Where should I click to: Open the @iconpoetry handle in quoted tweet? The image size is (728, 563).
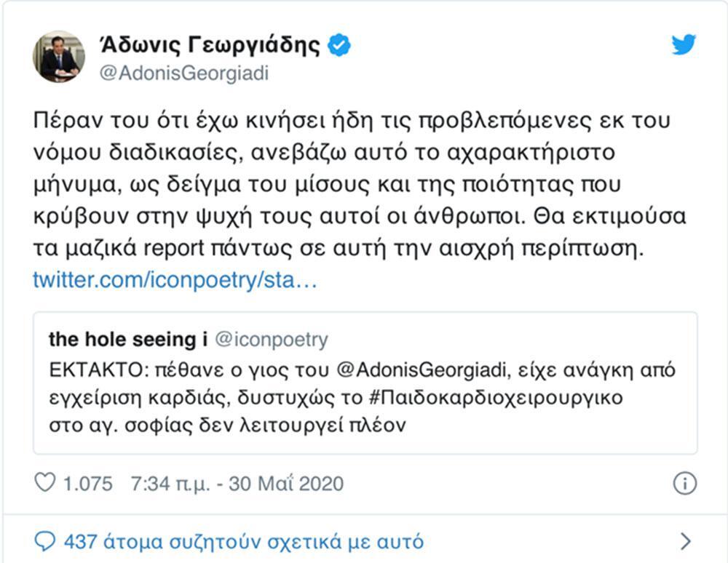272,340
